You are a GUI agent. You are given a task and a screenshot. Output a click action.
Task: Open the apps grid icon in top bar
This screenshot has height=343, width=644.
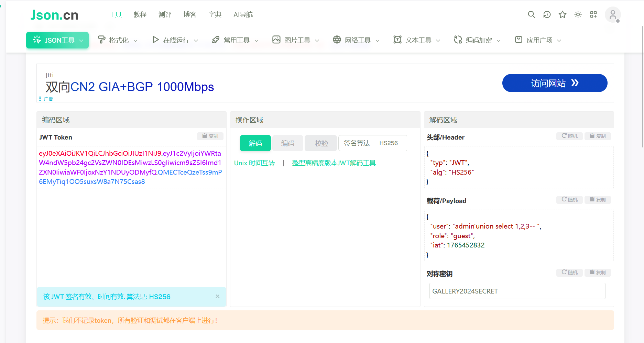[593, 14]
